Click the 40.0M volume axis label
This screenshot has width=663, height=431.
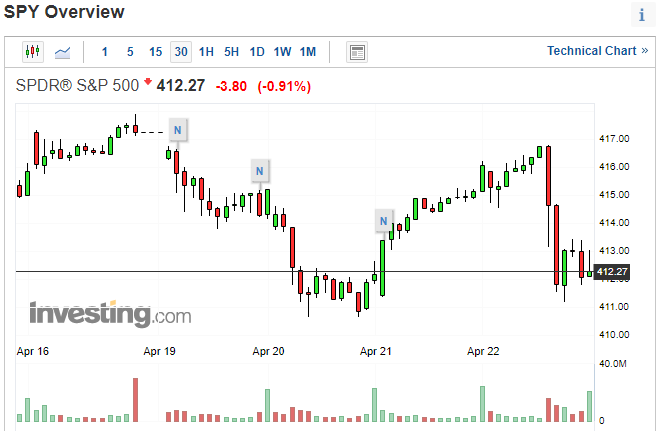point(613,364)
